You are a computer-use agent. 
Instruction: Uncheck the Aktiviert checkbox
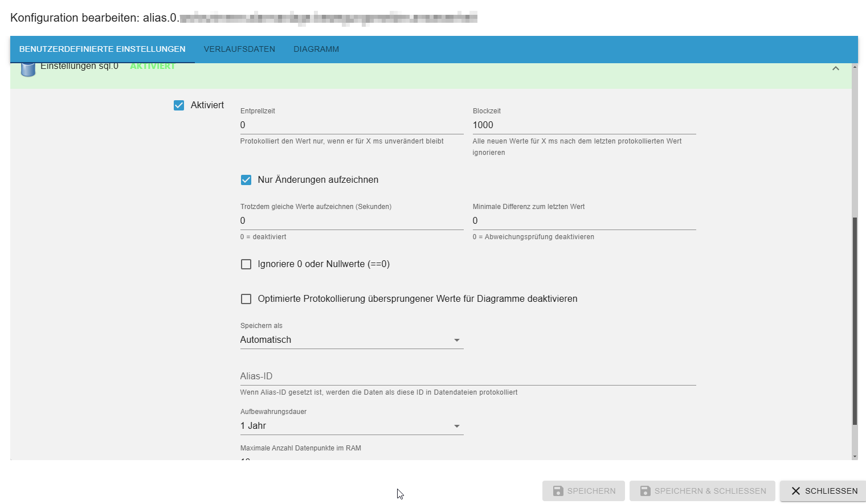click(179, 105)
